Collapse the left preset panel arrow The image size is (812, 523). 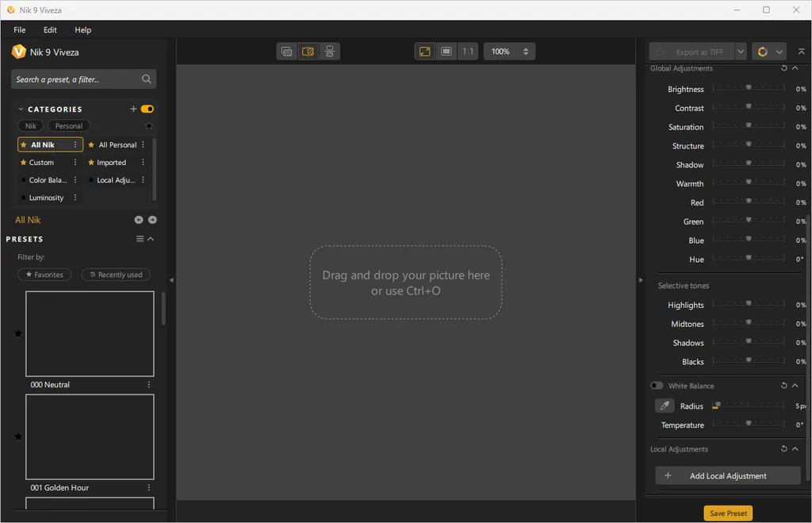171,280
